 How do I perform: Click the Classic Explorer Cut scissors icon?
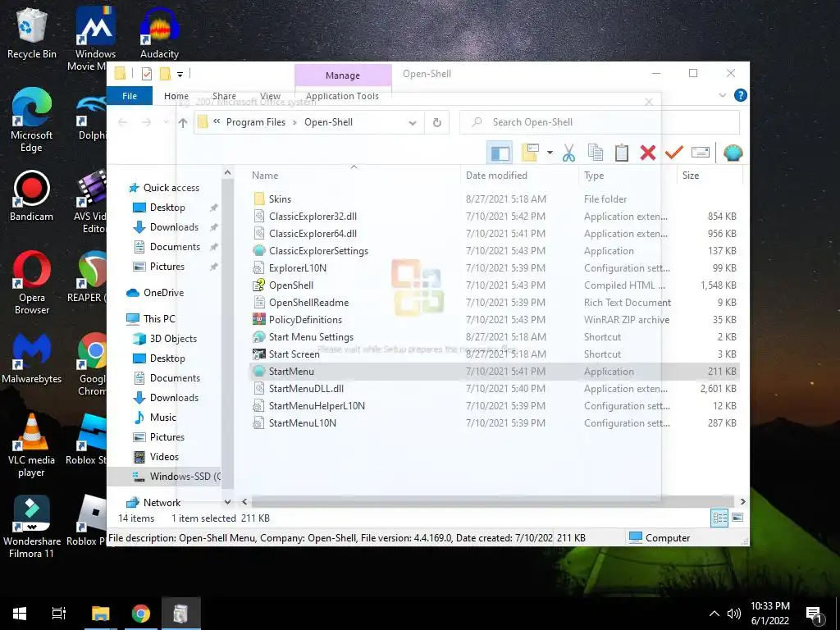click(x=568, y=153)
